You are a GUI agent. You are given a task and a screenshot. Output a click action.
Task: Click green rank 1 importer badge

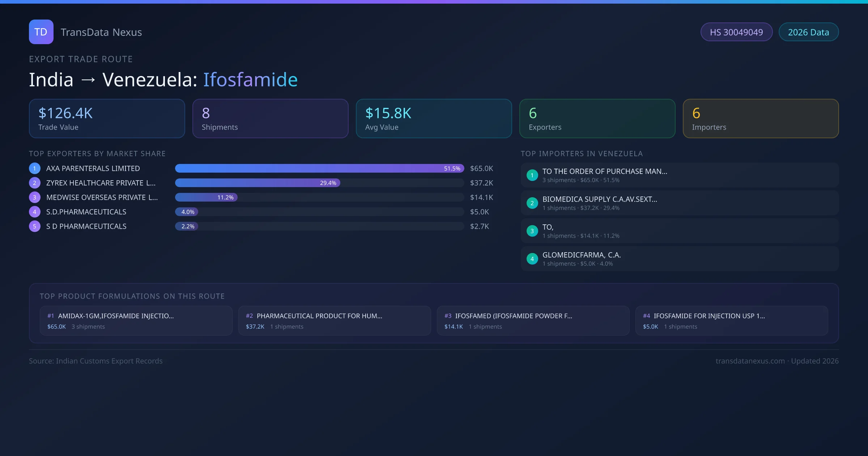pyautogui.click(x=532, y=175)
